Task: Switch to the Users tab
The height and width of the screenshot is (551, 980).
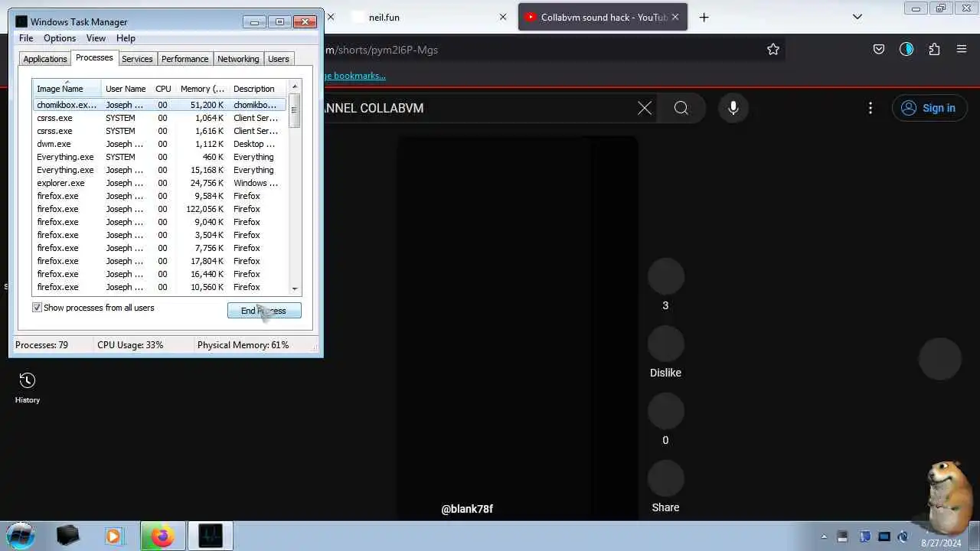Action: coord(279,59)
